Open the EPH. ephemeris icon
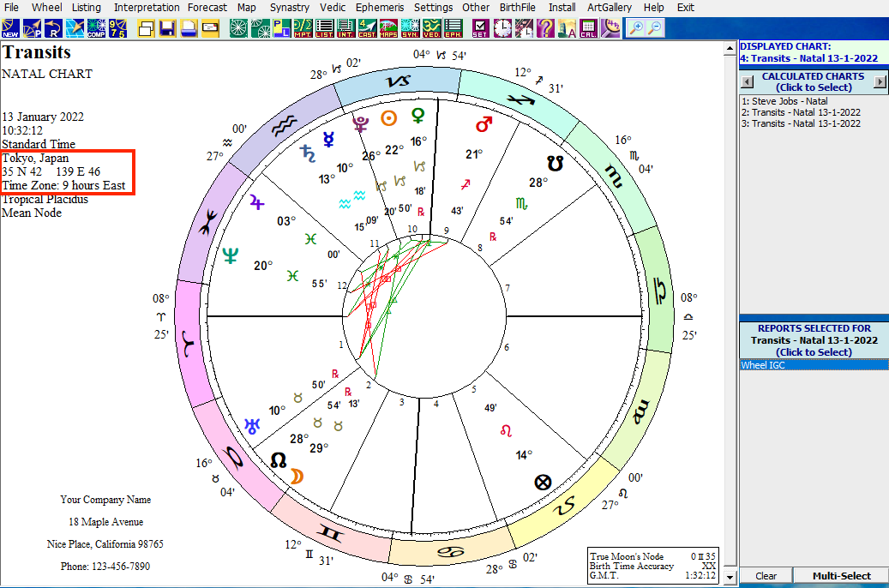The image size is (889, 588). click(454, 28)
